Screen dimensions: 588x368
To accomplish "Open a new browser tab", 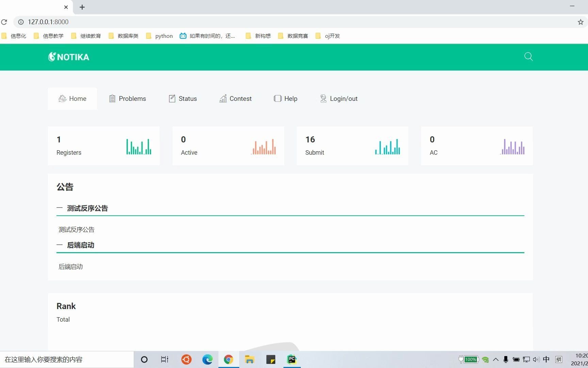I will [x=82, y=7].
